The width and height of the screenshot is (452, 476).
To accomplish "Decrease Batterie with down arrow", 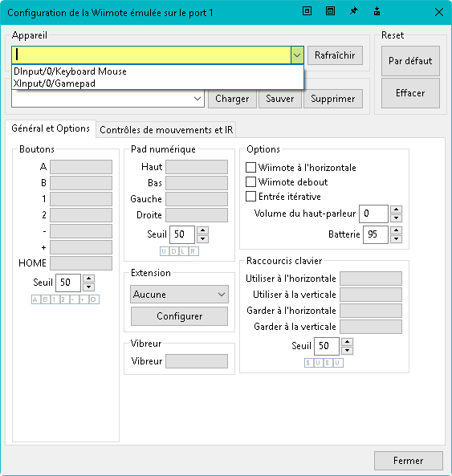I will pos(396,239).
